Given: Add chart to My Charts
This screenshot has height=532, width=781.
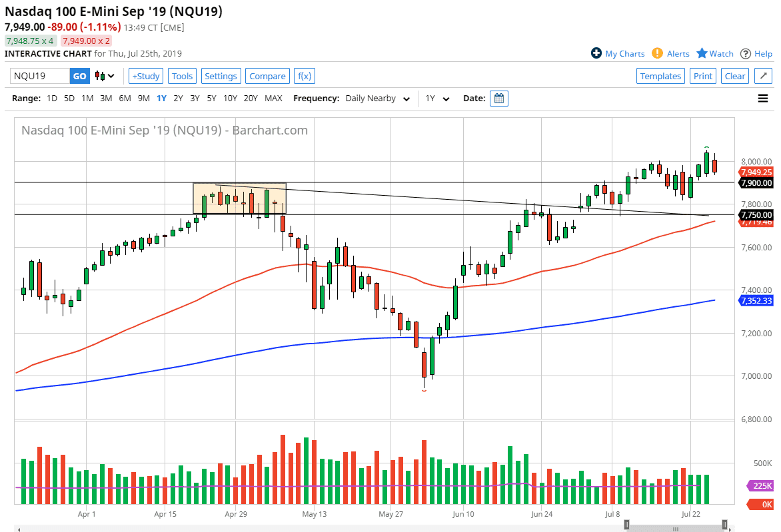Looking at the screenshot, I should [618, 54].
